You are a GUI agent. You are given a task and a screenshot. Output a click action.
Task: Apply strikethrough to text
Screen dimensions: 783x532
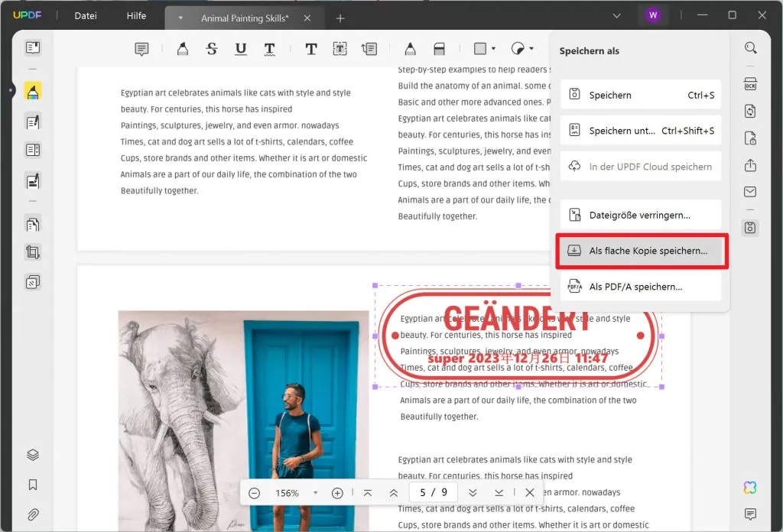click(x=211, y=48)
